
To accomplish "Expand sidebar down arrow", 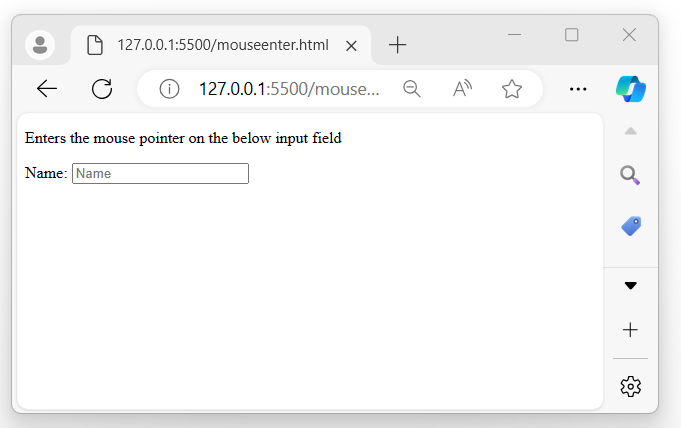I will [630, 285].
